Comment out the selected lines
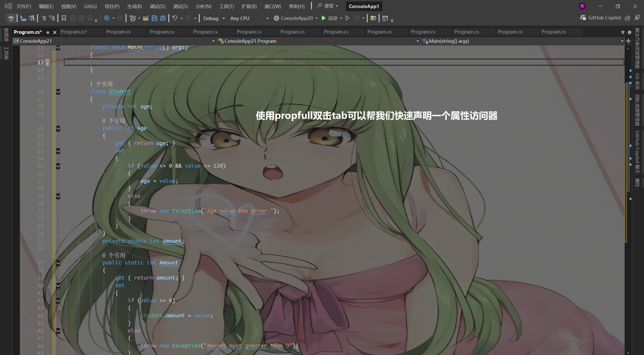Screen dimensions: 644x355 (x=44, y=18)
